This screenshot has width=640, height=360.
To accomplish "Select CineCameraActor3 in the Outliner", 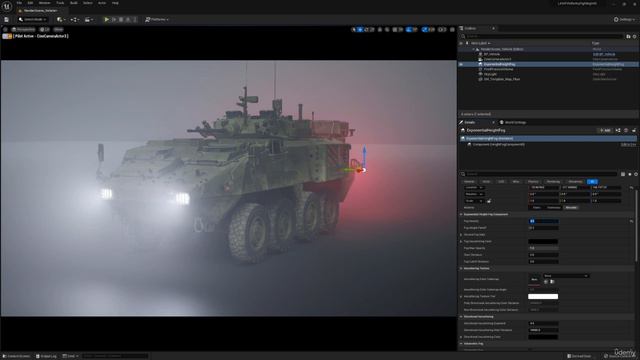I will click(x=497, y=59).
